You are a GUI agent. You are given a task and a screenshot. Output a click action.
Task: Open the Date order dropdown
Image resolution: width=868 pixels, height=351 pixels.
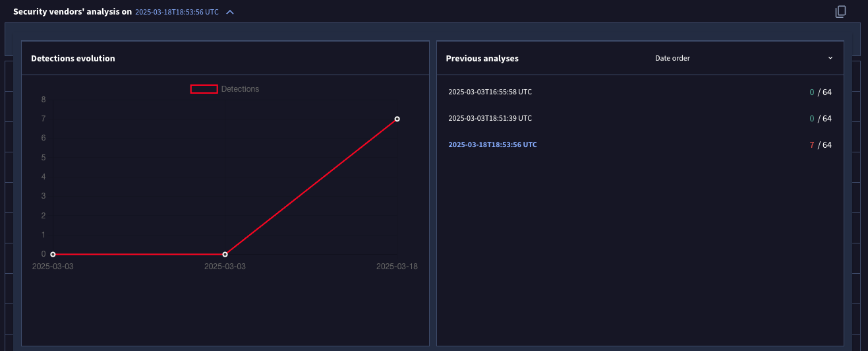(672, 58)
